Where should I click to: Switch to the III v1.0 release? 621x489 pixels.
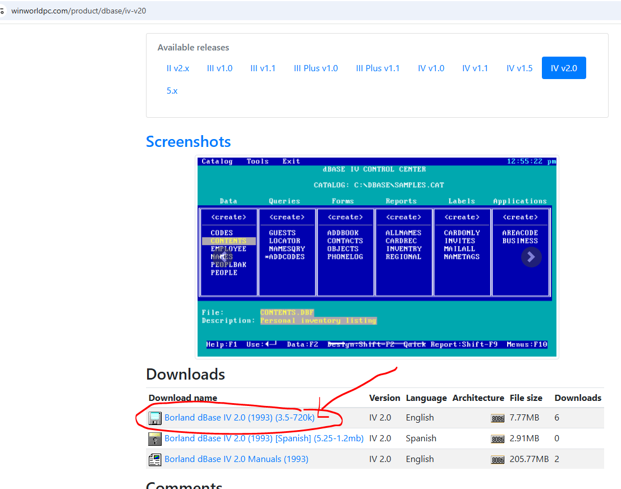tap(220, 68)
